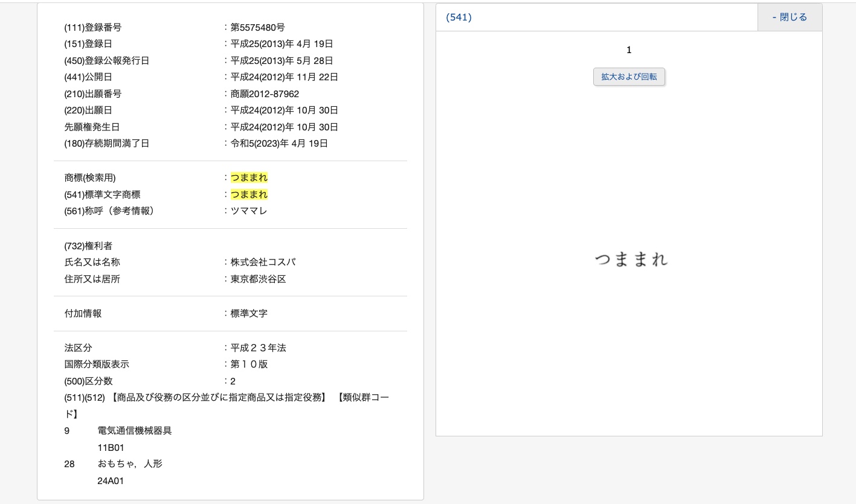Click the (541) panel header link
This screenshot has width=856, height=504.
coord(459,18)
